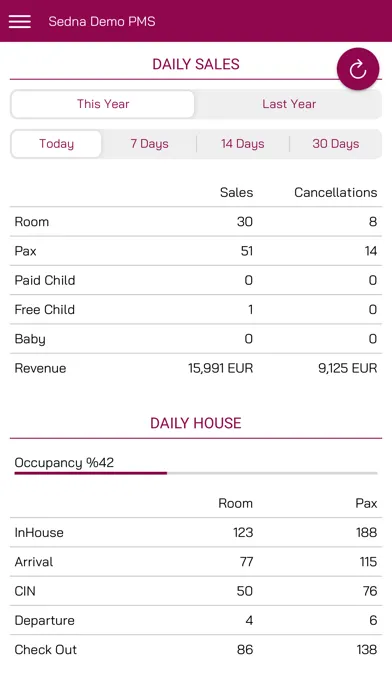Tap the Room row in Daily Sales
The height and width of the screenshot is (696, 392).
[196, 222]
